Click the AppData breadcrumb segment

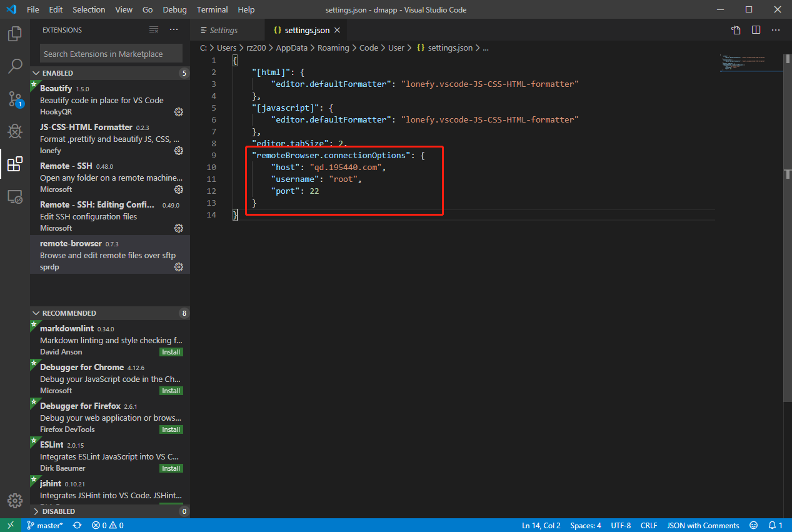coord(292,48)
